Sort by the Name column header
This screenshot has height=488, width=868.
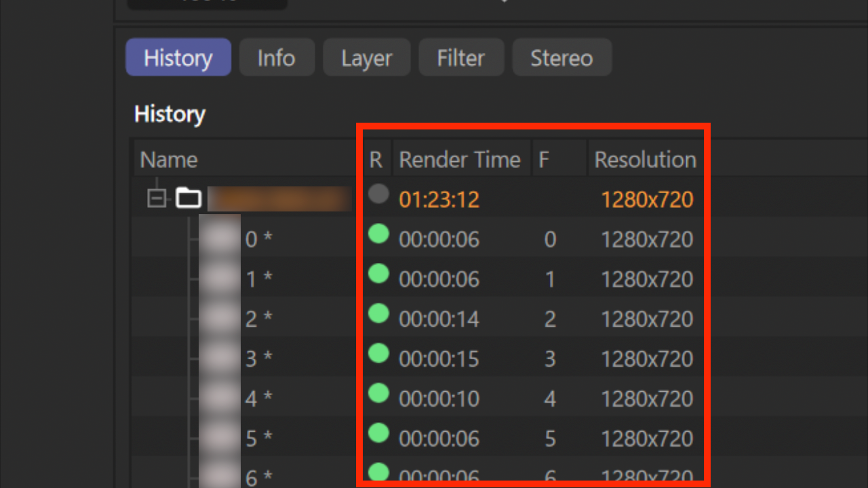pyautogui.click(x=169, y=160)
